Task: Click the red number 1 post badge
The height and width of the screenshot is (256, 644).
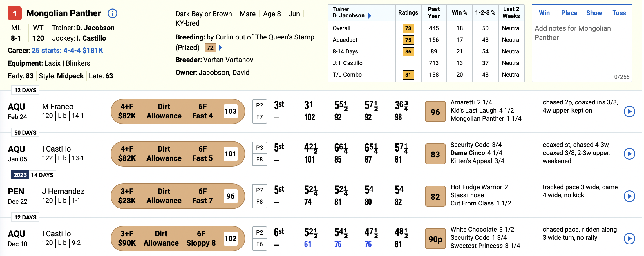Action: (x=15, y=13)
